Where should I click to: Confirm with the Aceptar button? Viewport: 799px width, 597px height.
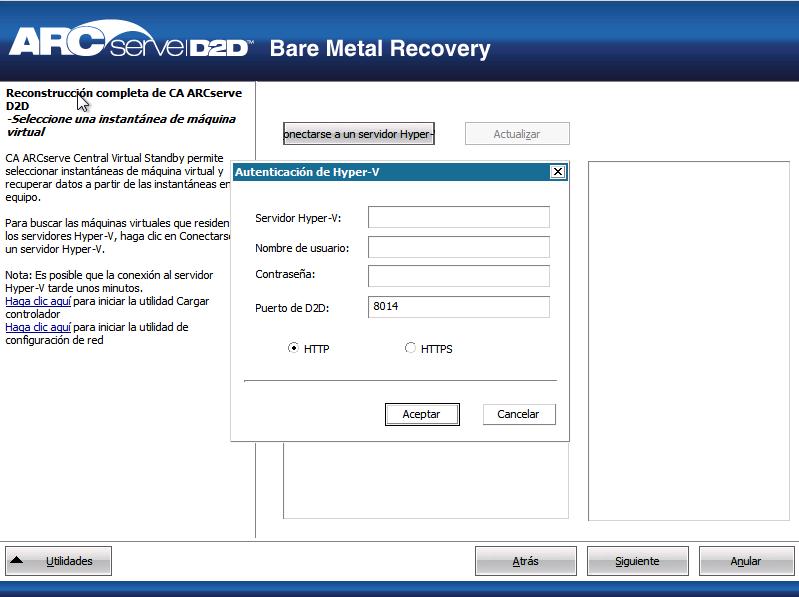422,414
